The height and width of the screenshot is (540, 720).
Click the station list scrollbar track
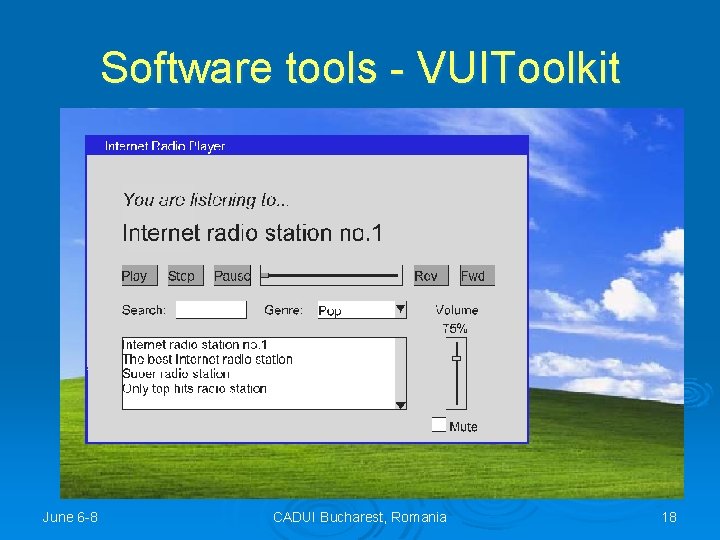[401, 370]
